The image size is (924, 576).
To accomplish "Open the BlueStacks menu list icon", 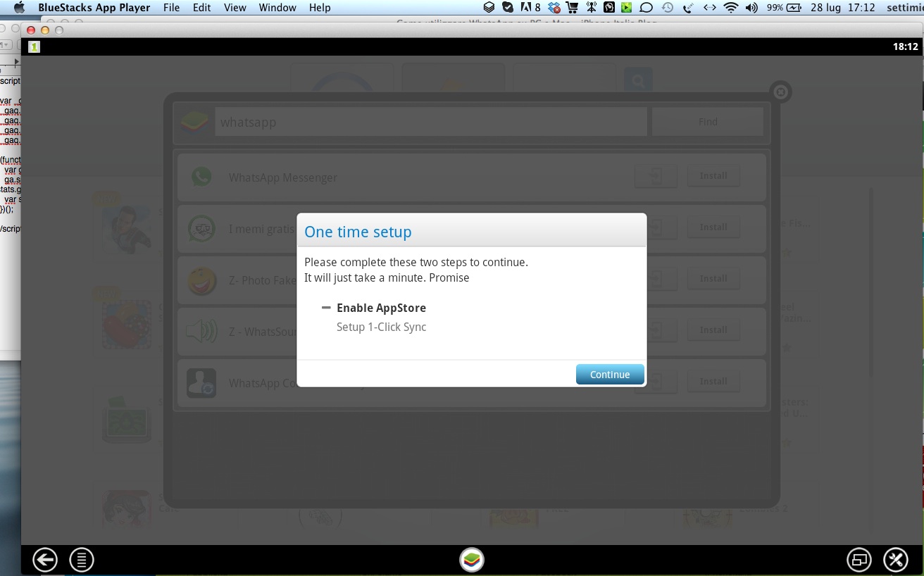I will point(82,560).
